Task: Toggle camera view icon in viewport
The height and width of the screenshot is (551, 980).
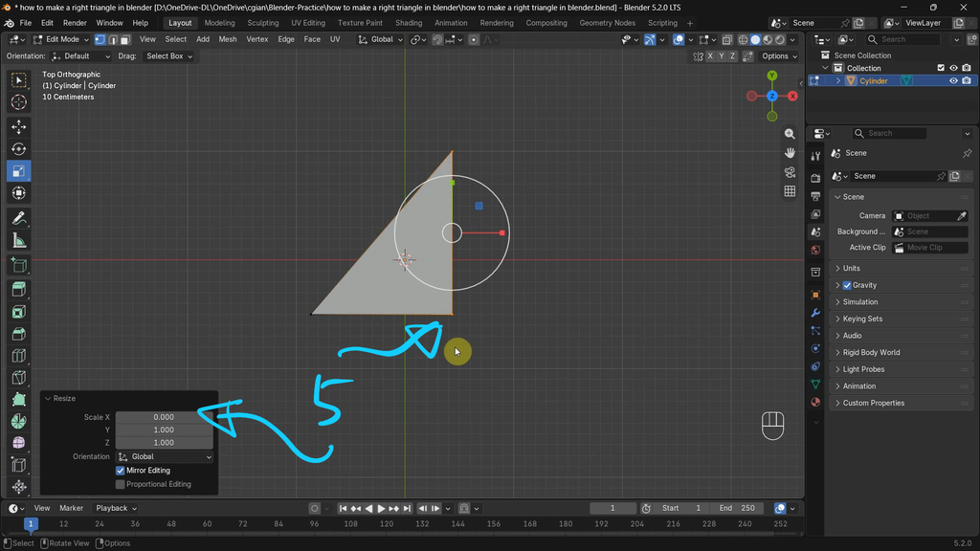Action: click(790, 172)
